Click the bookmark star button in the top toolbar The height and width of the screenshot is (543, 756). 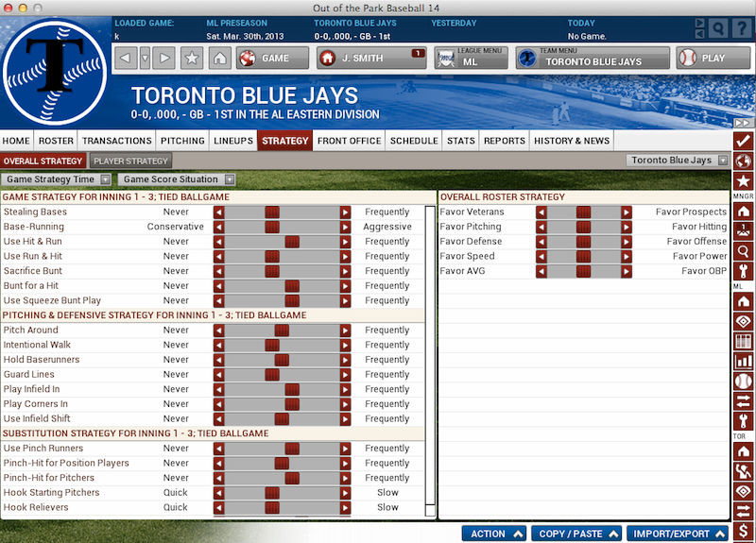coord(192,59)
